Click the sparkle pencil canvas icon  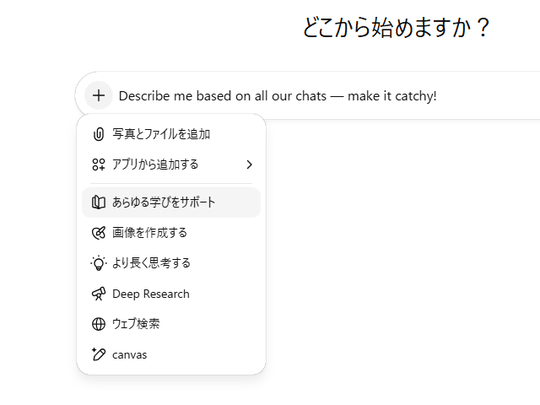98,354
